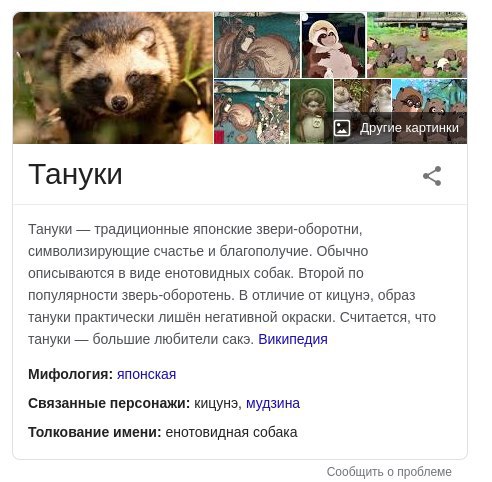Image resolution: width=492 pixels, height=482 pixels.
Task: Open the мудзина related character link
Action: coord(273,403)
